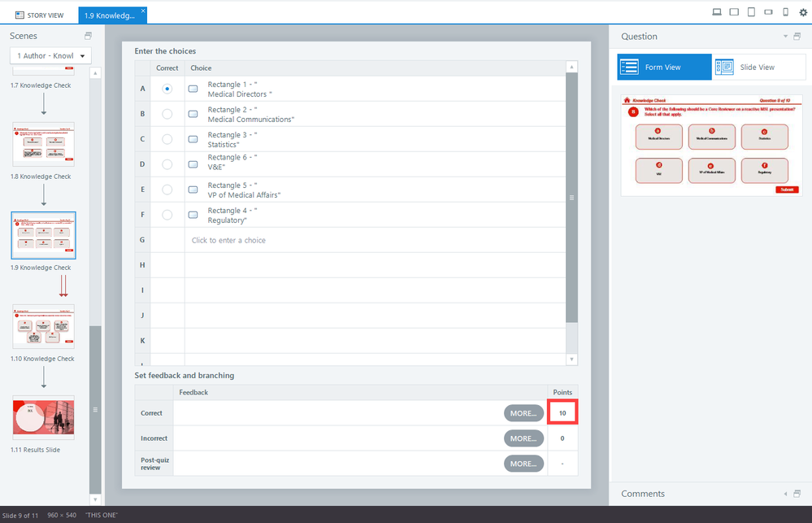This screenshot has width=812, height=523.
Task: Mark choice E VP of Medical Affairs correct
Action: point(167,190)
